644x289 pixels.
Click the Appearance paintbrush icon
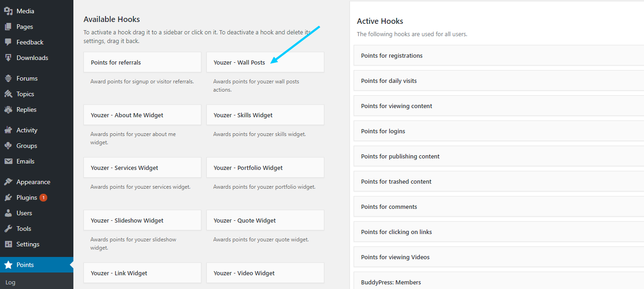[8, 182]
